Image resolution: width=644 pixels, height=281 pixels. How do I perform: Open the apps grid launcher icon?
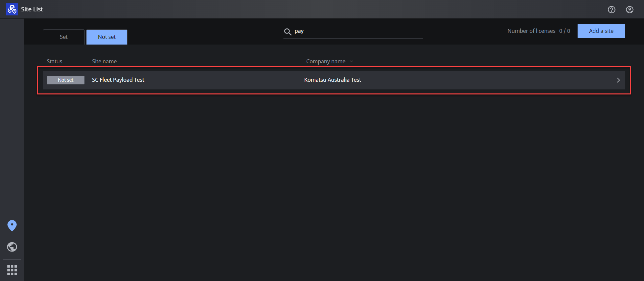(12, 270)
